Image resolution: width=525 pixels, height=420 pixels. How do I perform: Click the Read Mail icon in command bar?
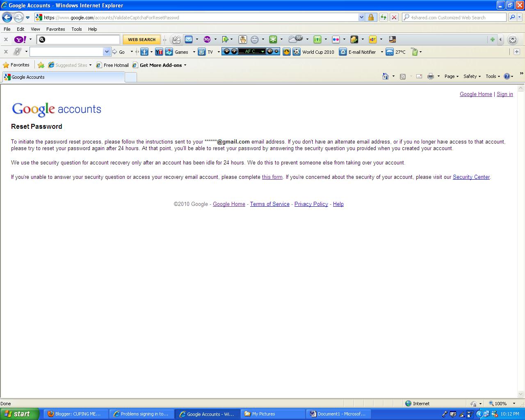click(419, 76)
